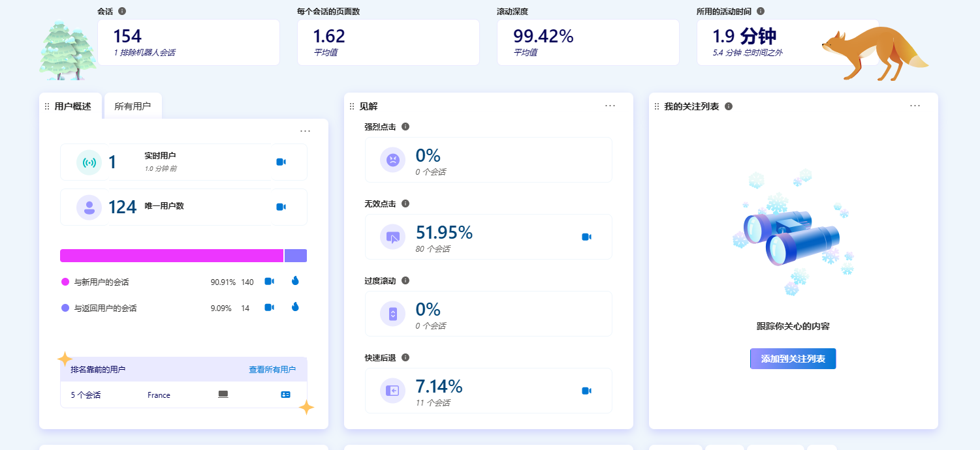Click recording icon for 快速后退
This screenshot has width=980, height=450.
coord(586,391)
